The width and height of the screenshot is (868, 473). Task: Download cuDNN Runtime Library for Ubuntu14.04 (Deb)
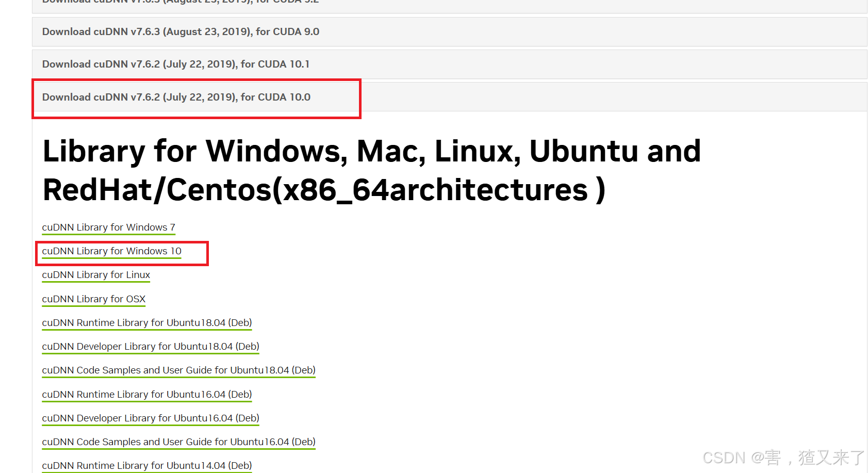pos(146,466)
